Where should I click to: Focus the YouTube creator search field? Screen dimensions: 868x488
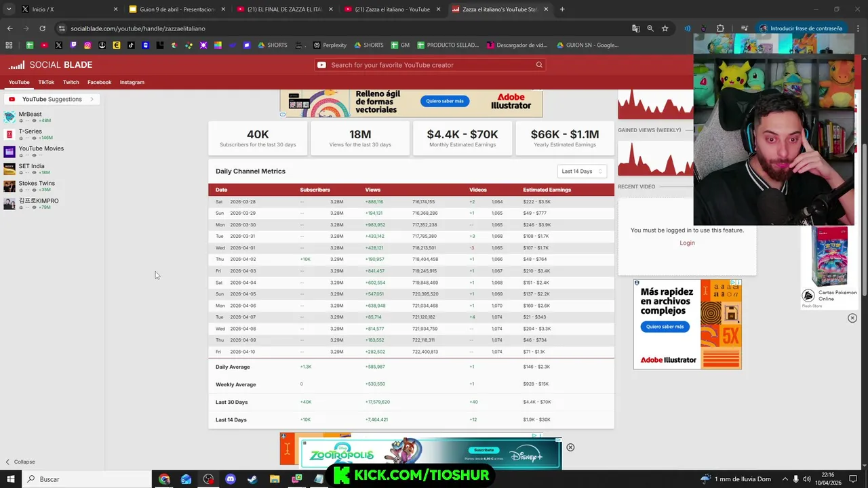[x=430, y=65]
